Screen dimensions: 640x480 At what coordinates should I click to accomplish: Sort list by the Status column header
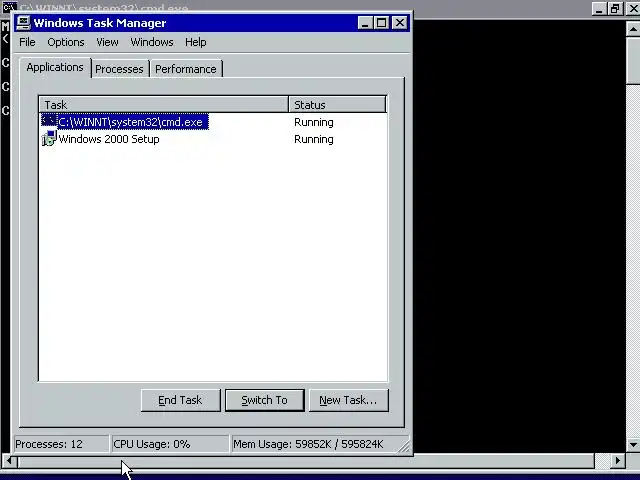pos(337,104)
